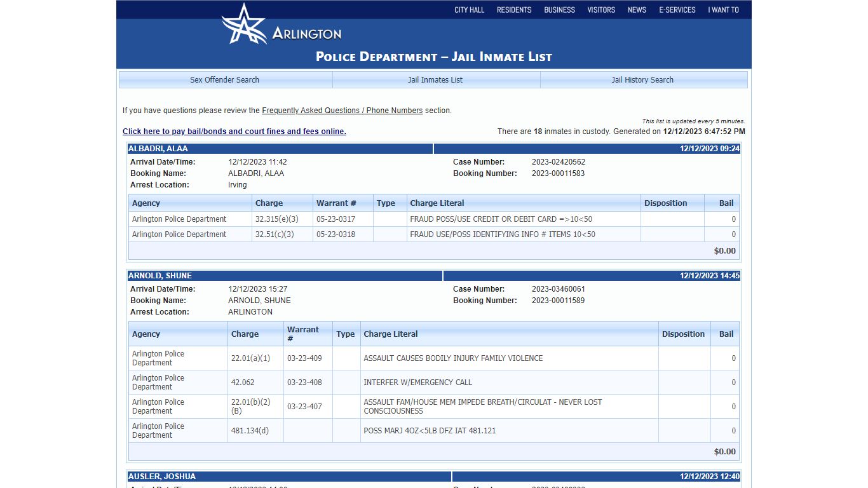Click Arnold bail total $0.00
This screenshot has width=868, height=488.
(x=725, y=452)
